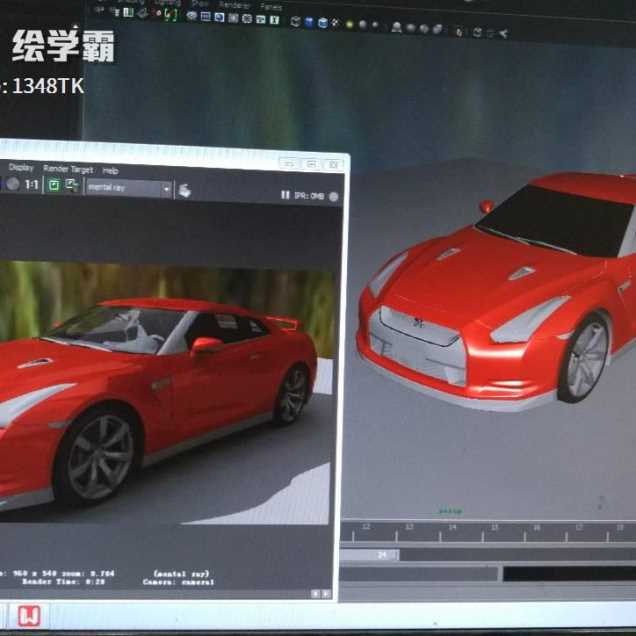Open the Help menu in Render View

(x=110, y=171)
